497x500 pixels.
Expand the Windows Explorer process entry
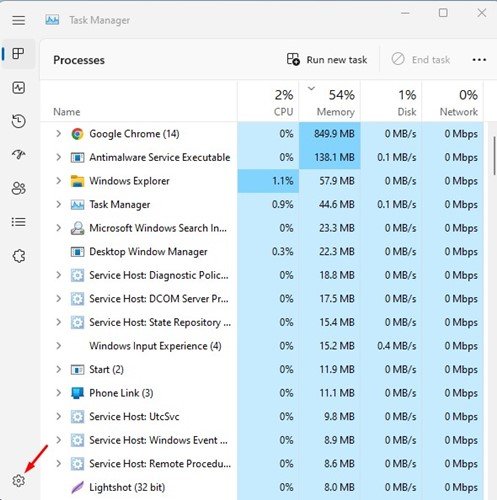point(59,181)
